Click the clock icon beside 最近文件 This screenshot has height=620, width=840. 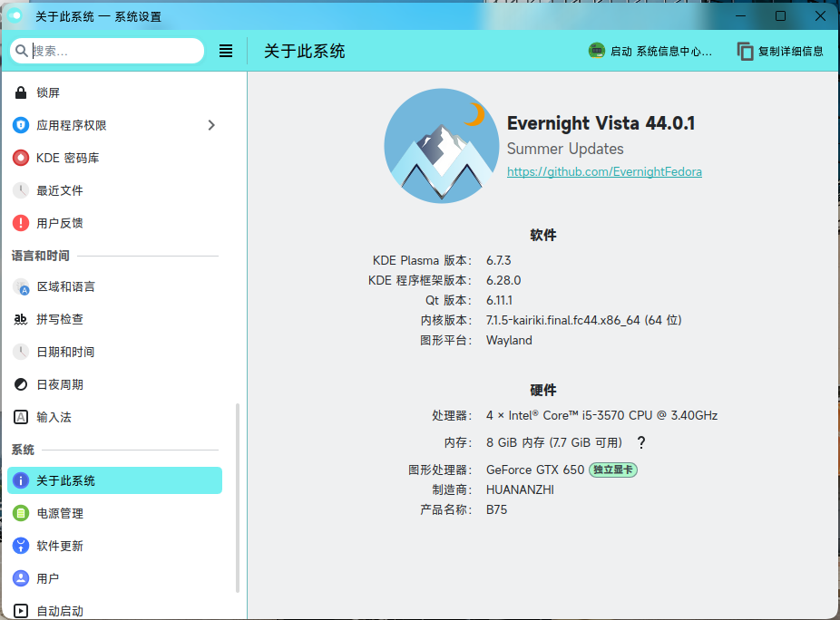pos(21,190)
